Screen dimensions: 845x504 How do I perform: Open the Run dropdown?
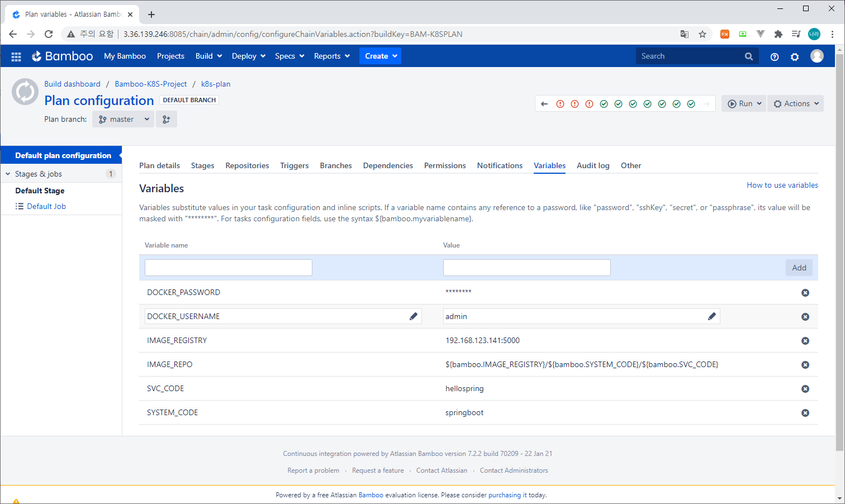pos(744,103)
